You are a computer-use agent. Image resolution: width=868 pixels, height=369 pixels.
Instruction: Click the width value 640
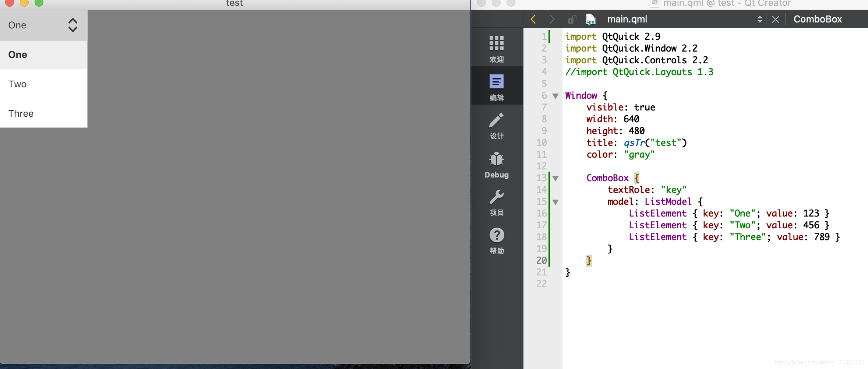pyautogui.click(x=631, y=119)
